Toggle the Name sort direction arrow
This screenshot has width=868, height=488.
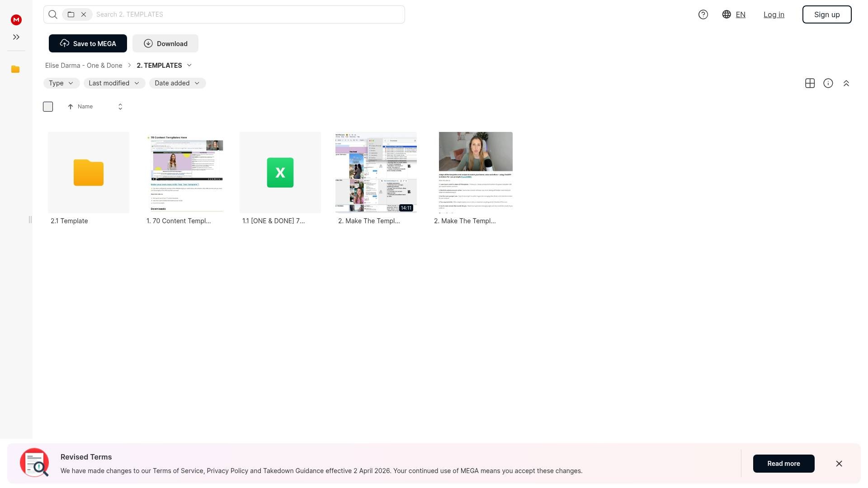pos(71,107)
